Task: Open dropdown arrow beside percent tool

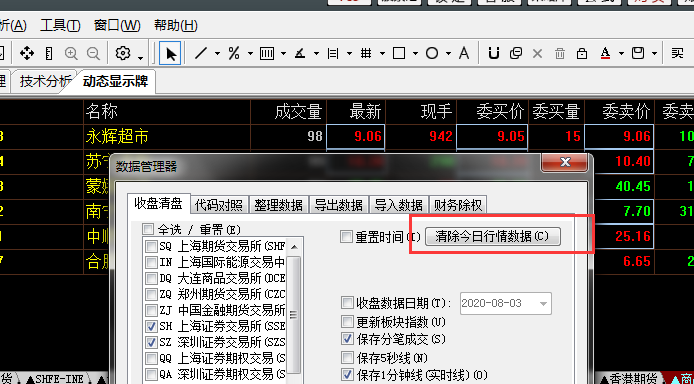Action: click(x=250, y=54)
